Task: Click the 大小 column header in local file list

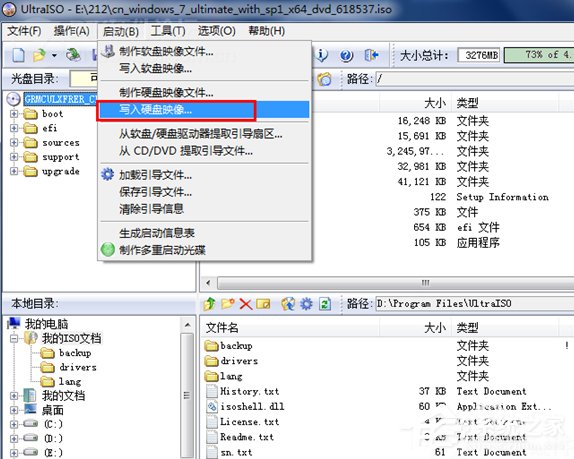Action: (416, 328)
